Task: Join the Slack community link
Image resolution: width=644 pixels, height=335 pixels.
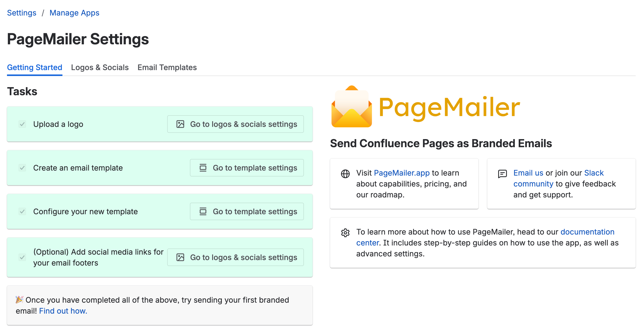Action: point(558,178)
